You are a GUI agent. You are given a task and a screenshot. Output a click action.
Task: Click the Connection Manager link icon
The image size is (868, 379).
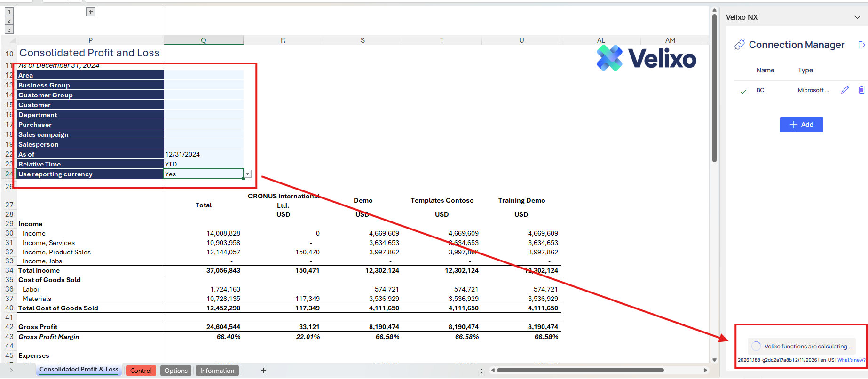coord(740,45)
